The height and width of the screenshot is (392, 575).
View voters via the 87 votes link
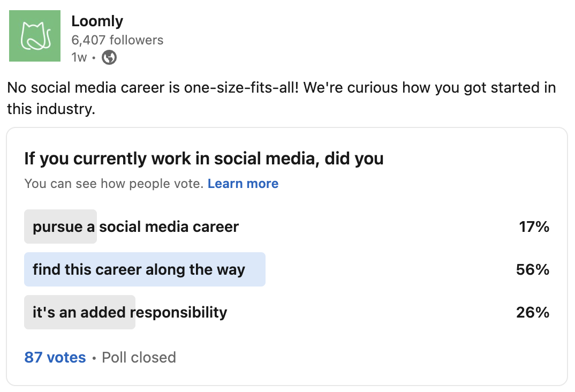(x=55, y=357)
